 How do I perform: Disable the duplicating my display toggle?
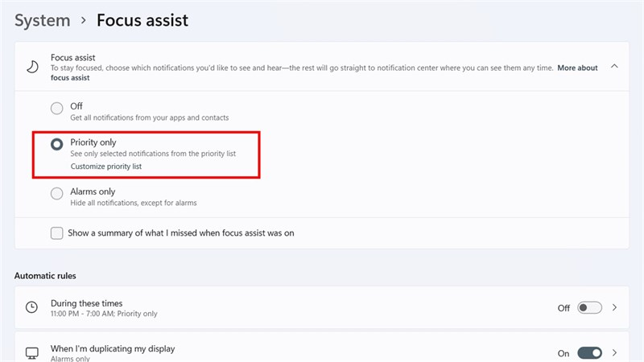589,353
